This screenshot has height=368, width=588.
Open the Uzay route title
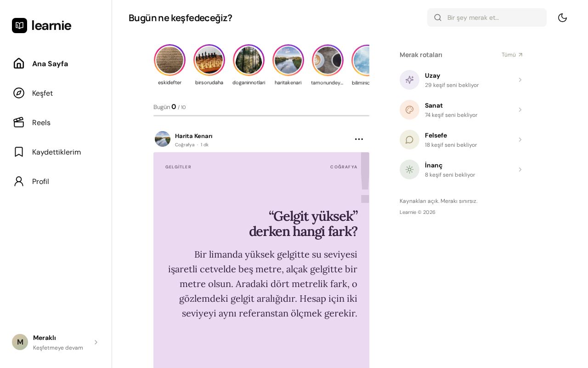(x=432, y=75)
